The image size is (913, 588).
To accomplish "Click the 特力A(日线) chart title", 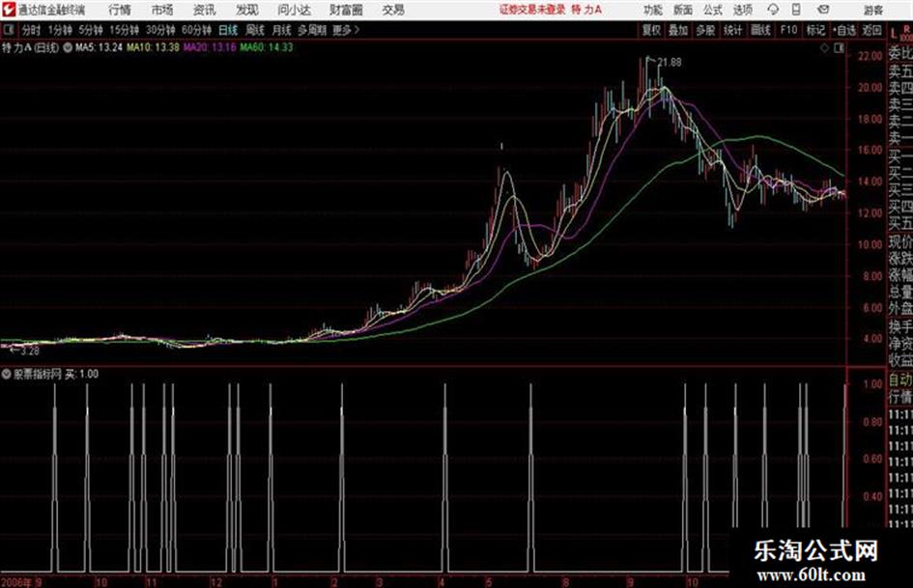I will (x=30, y=47).
